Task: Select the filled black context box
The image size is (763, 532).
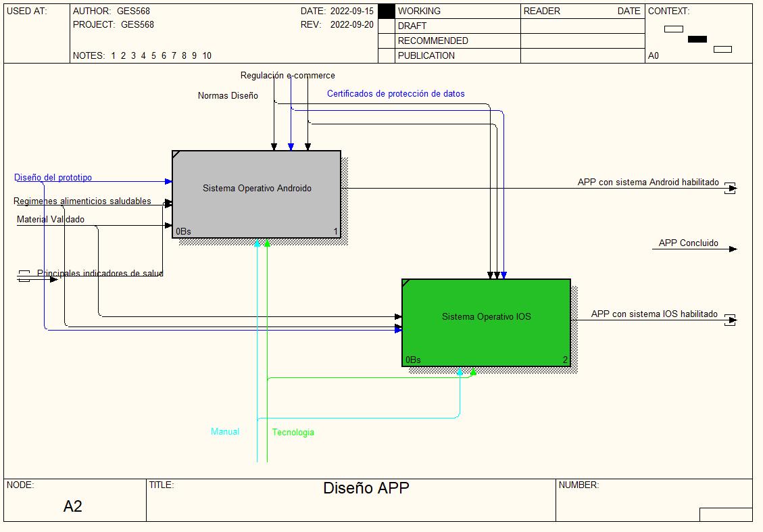Action: pos(697,39)
